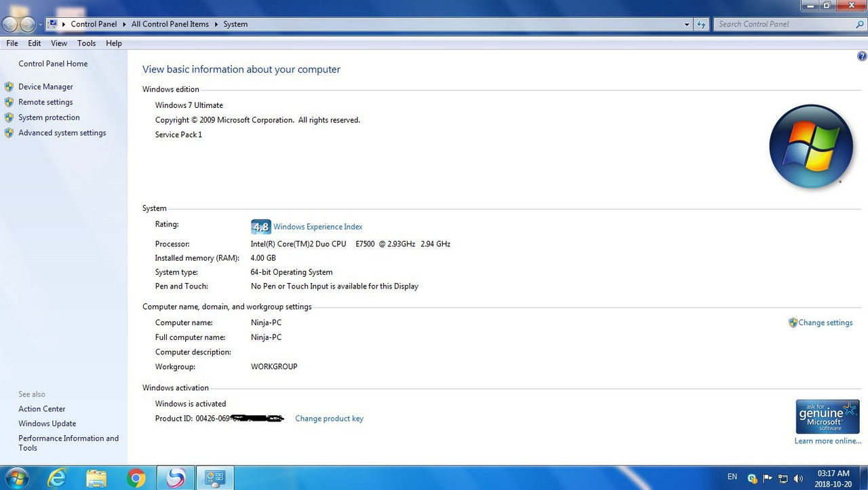This screenshot has height=490, width=868.
Task: Open the Windows Start button
Action: point(16,478)
